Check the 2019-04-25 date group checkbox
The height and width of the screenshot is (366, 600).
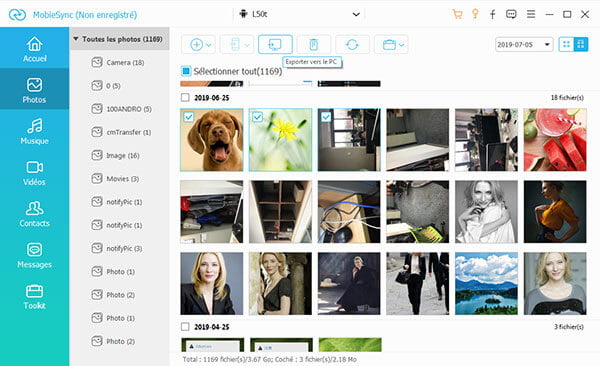185,327
